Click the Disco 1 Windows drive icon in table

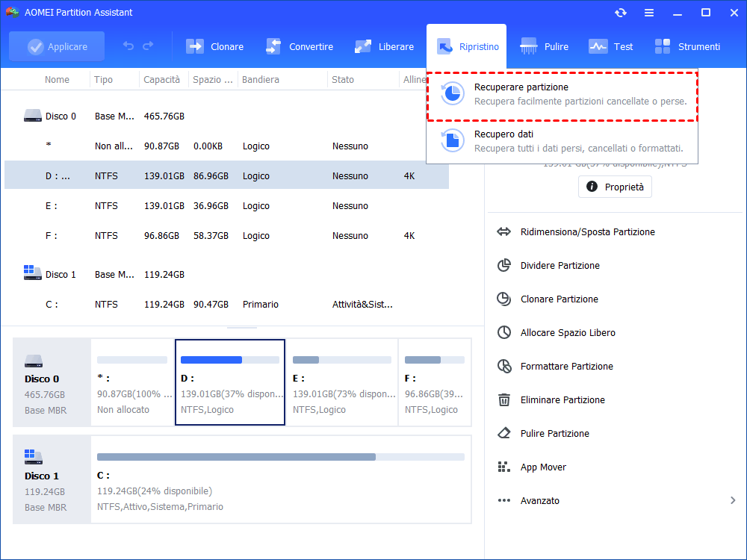click(33, 273)
